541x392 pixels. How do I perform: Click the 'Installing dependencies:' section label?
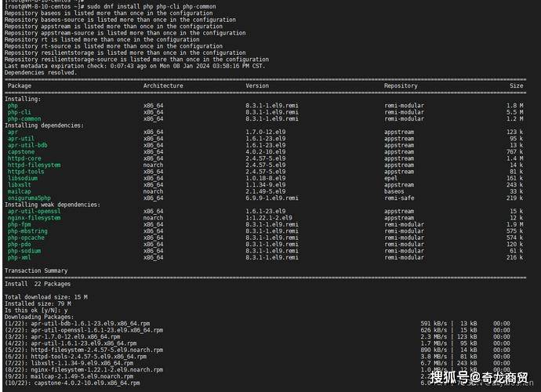click(x=44, y=125)
